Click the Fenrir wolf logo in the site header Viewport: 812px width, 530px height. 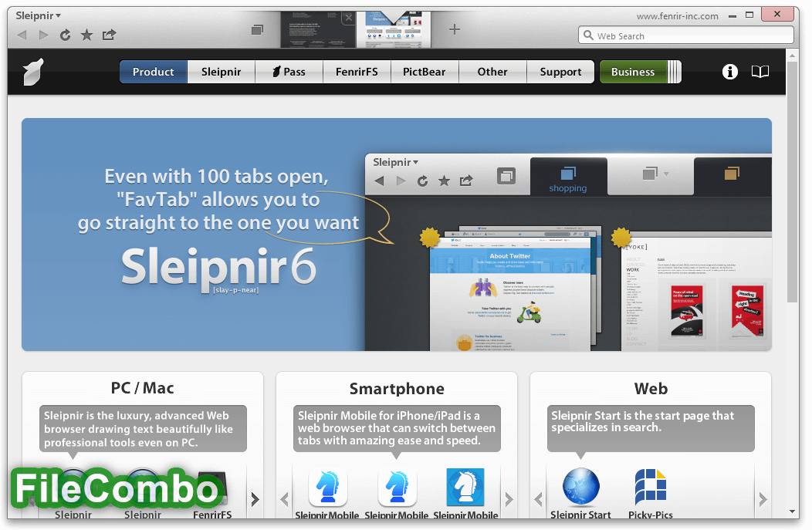coord(34,72)
